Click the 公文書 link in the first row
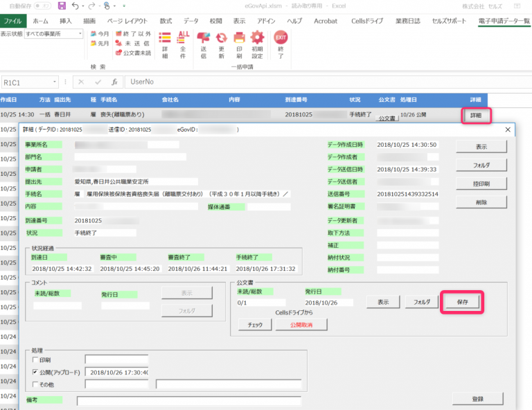The image size is (532, 410). [x=387, y=118]
